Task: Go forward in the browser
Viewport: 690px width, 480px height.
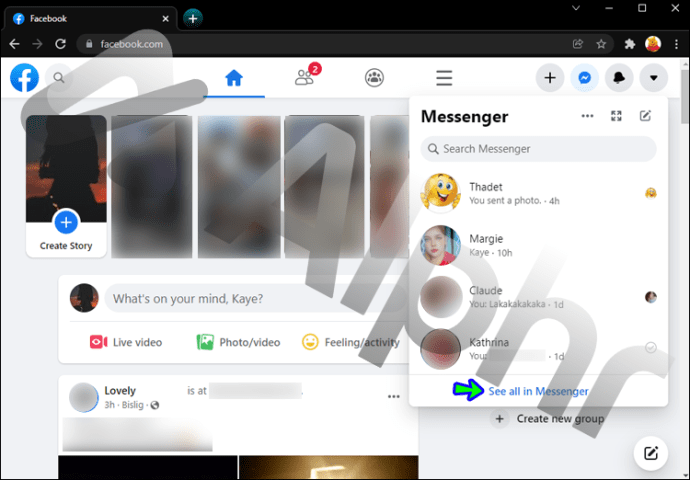Action: pos(37,44)
